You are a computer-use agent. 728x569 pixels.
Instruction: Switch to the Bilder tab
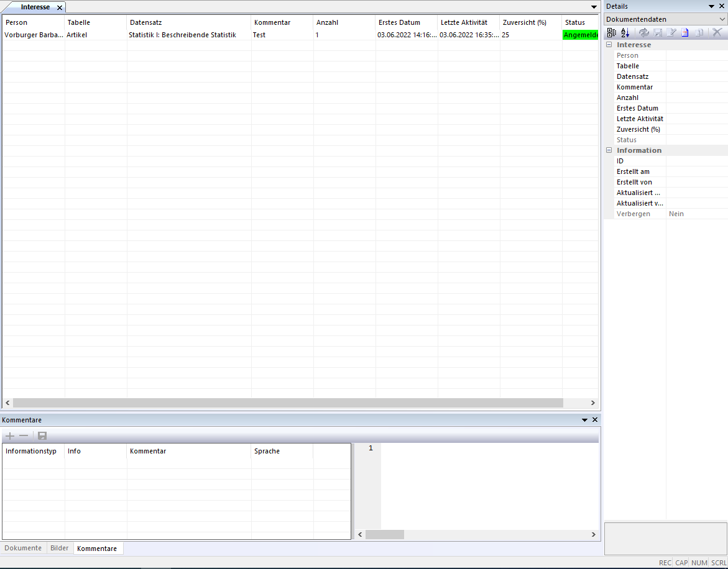[x=60, y=549]
